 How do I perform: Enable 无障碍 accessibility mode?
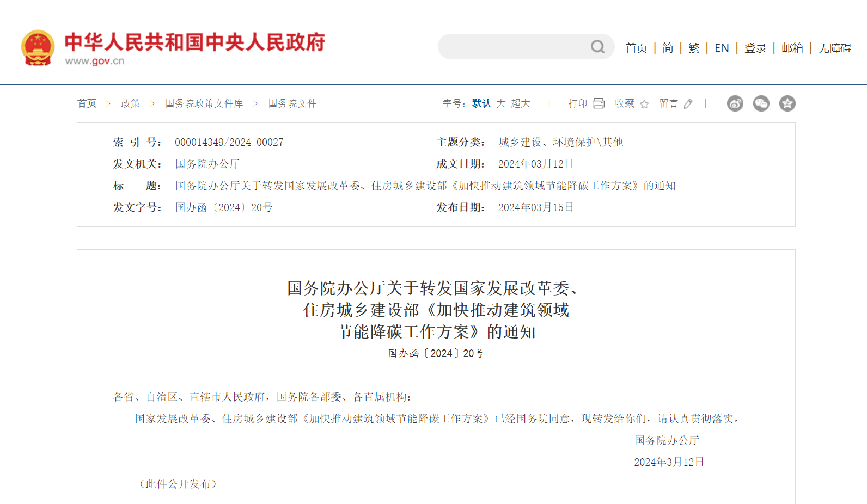834,48
